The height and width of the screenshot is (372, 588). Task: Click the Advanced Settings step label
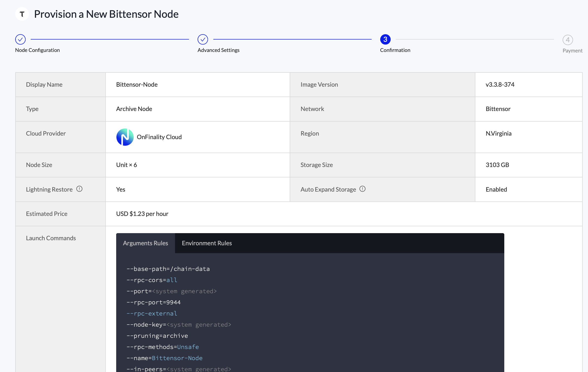pos(218,50)
